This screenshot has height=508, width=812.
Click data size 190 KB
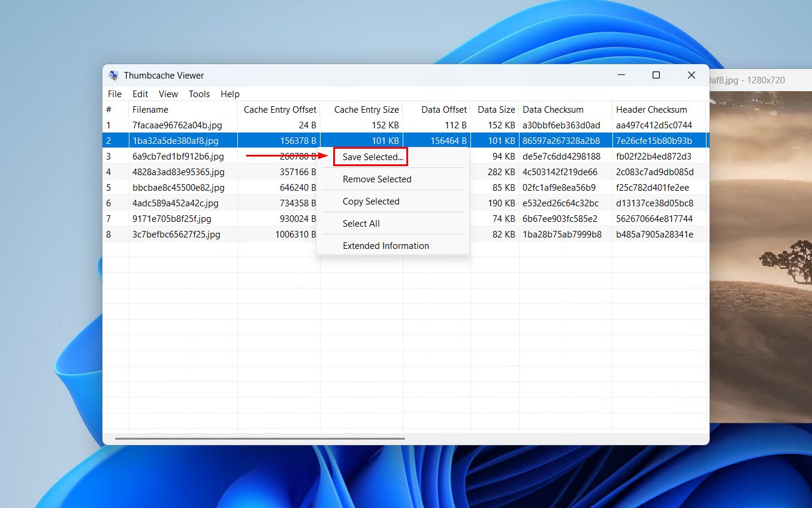[502, 203]
